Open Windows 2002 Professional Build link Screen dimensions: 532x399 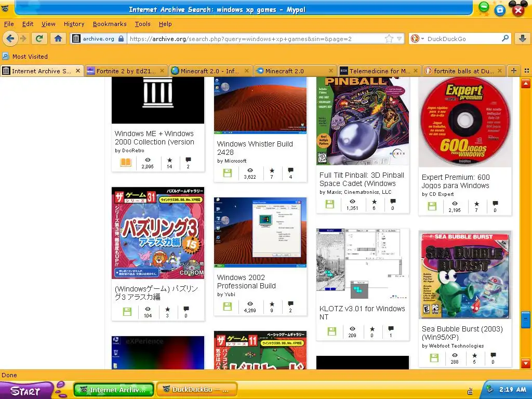[x=246, y=281]
